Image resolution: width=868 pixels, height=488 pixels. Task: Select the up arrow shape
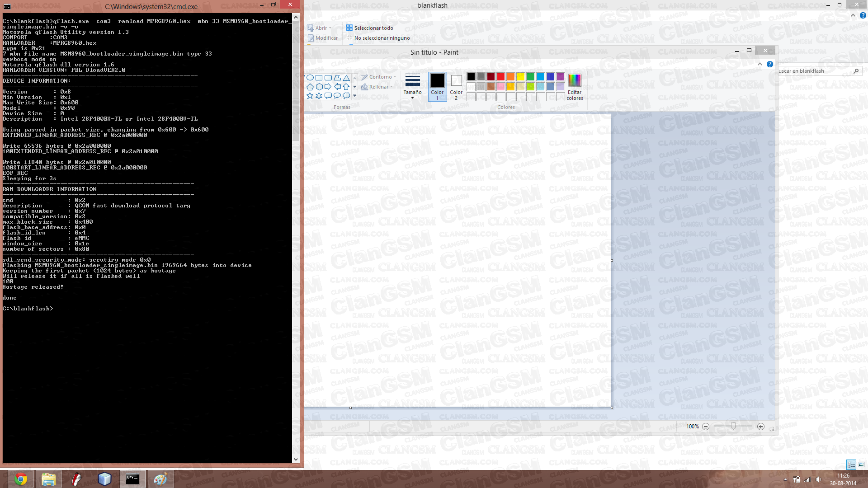(x=346, y=87)
